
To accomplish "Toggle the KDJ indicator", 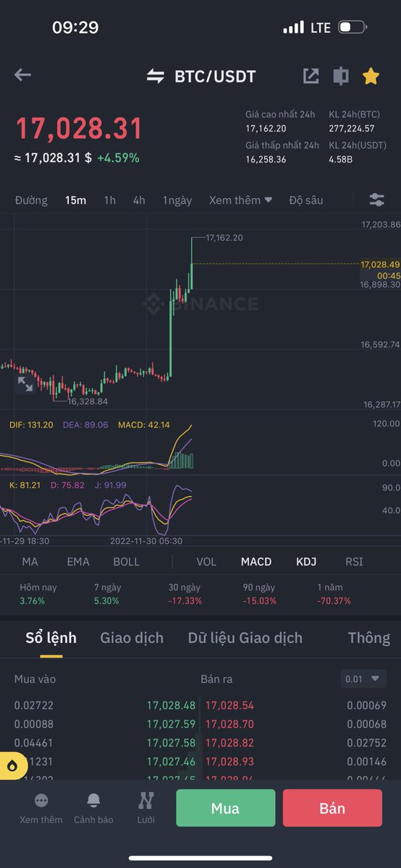I will 306,561.
